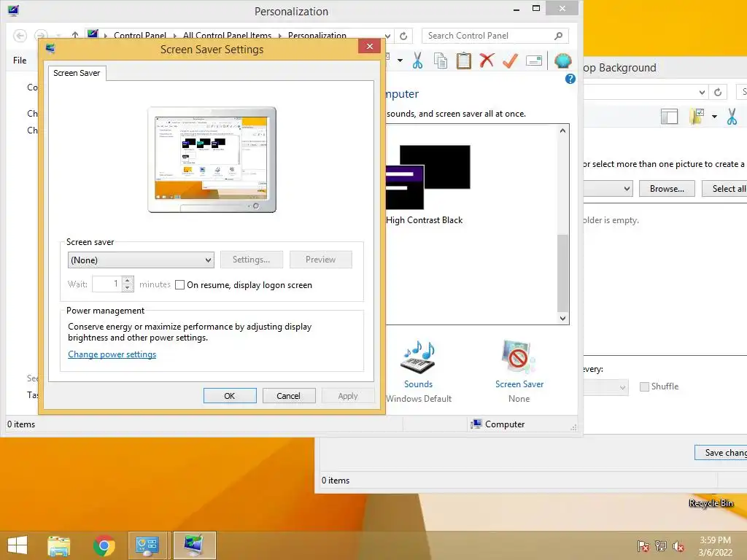This screenshot has height=560, width=747.
Task: Click the Browse... button
Action: [x=667, y=189]
